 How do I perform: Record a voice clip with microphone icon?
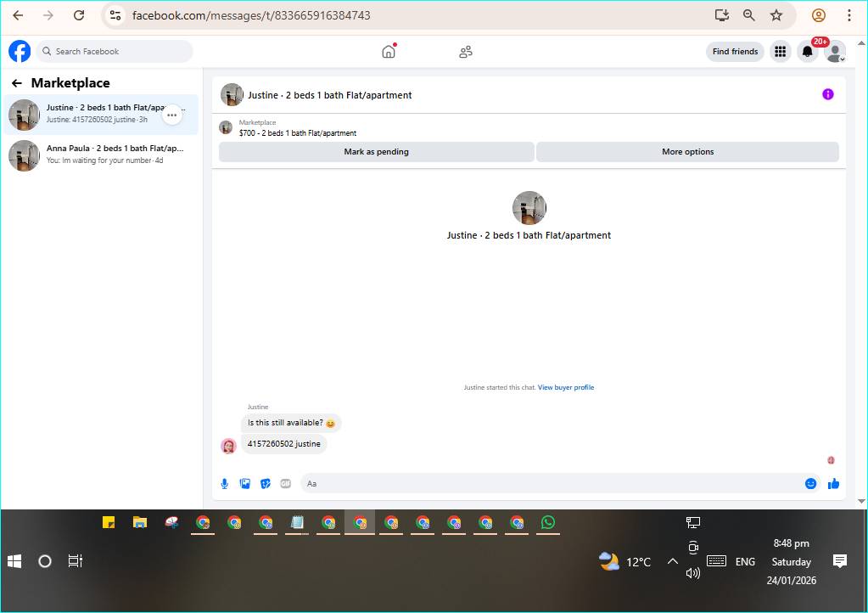click(225, 483)
